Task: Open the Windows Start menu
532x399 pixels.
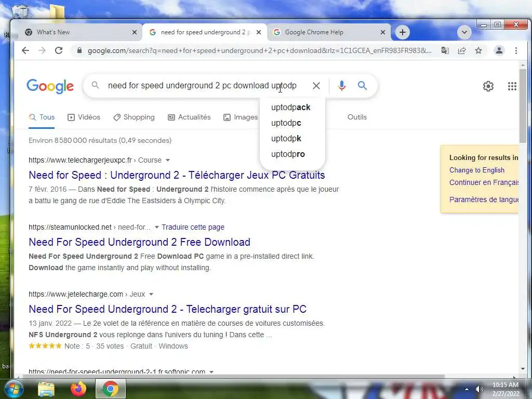Action: click(13, 389)
